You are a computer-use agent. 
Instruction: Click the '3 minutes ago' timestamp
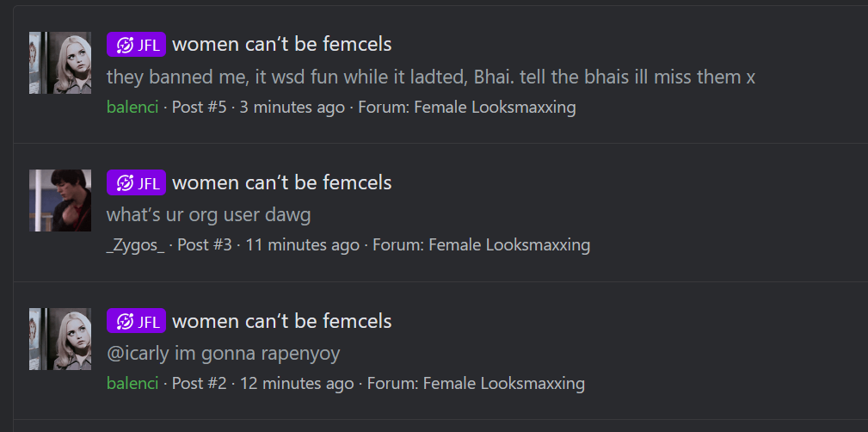point(292,107)
